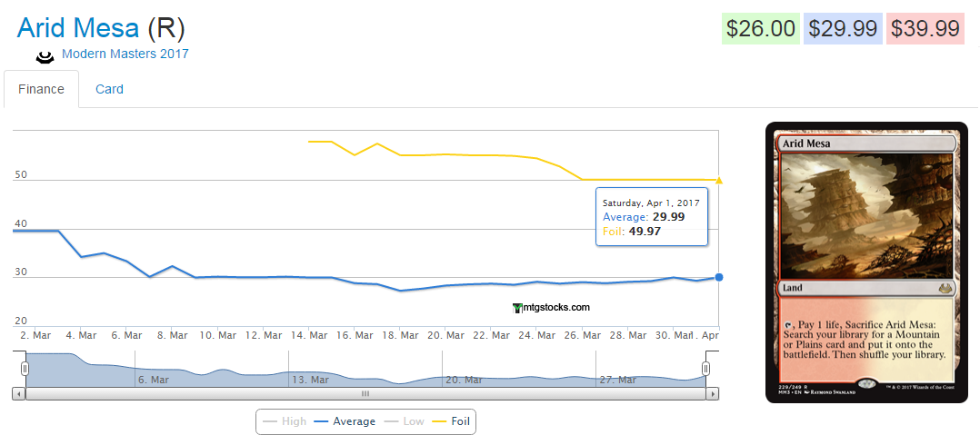This screenshot has height=445, width=980.
Task: Click the navigator left range handle
Action: point(25,368)
